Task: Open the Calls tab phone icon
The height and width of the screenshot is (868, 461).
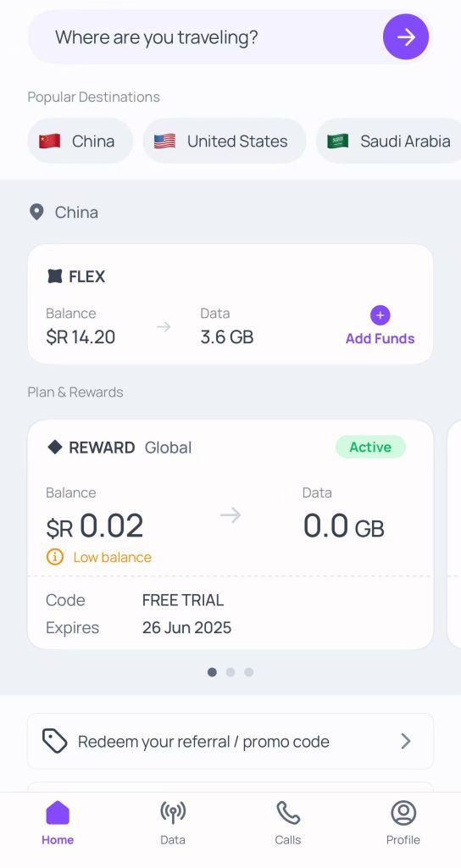Action: [288, 813]
